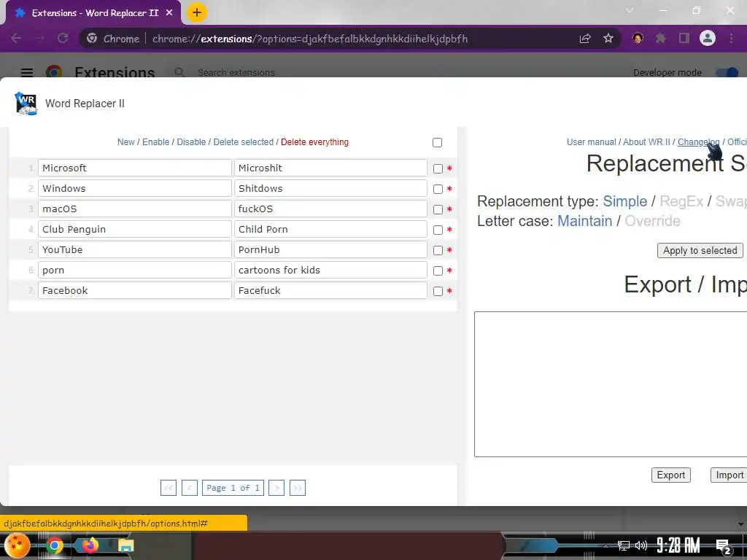Launch Firefox from the taskbar
747x560 pixels.
(x=90, y=545)
